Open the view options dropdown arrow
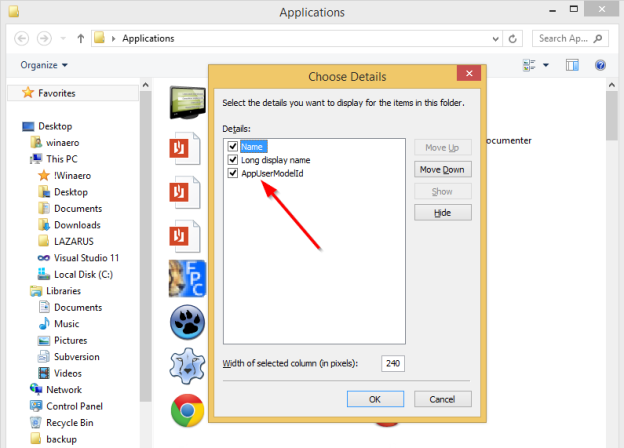This screenshot has width=624, height=448. click(547, 65)
